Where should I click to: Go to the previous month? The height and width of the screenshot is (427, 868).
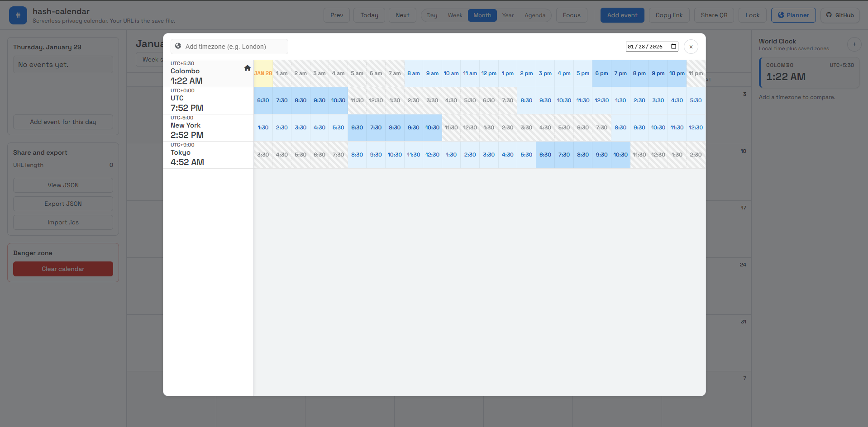click(x=337, y=15)
